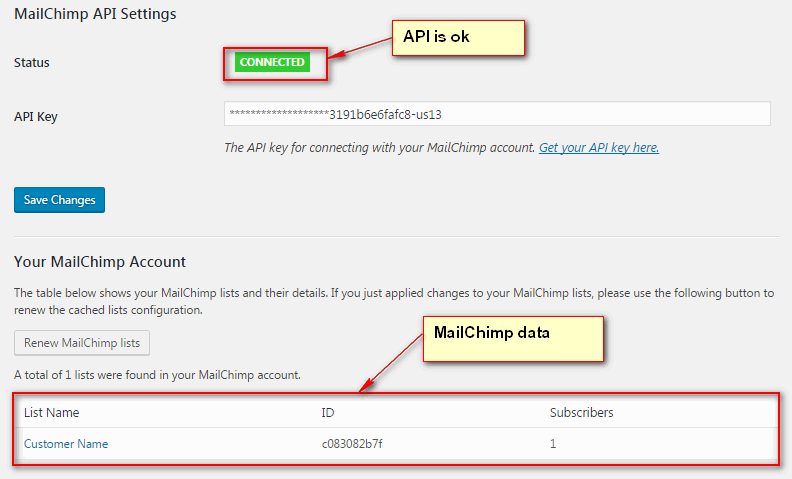This screenshot has width=792, height=479.
Task: Open the 'Get your API key here' link
Action: coord(599,148)
